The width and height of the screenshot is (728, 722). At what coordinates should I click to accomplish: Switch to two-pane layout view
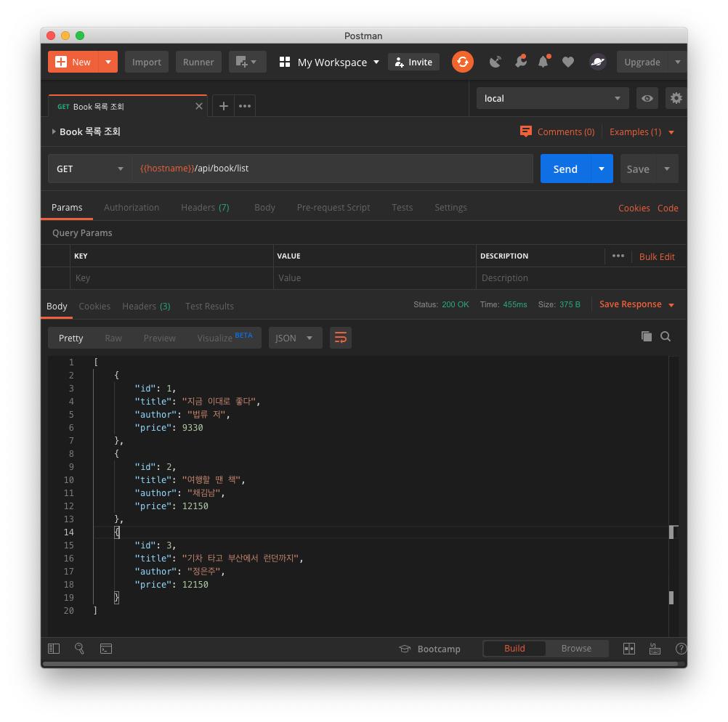(629, 649)
